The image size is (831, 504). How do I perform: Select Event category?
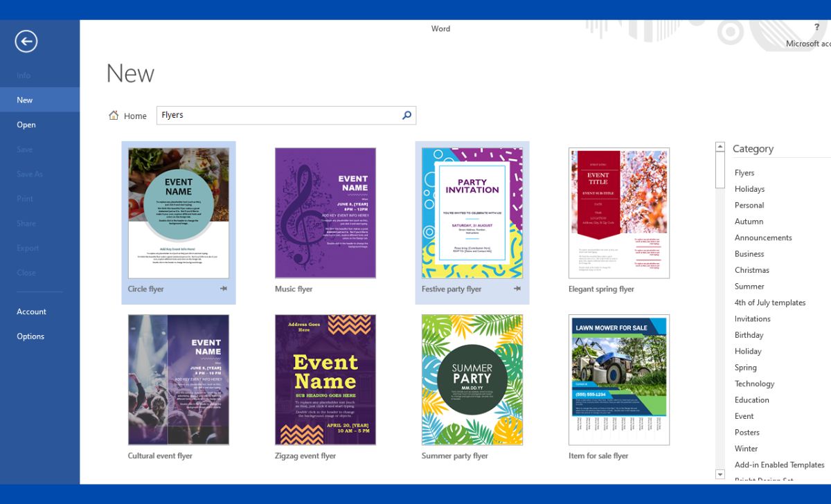point(744,416)
